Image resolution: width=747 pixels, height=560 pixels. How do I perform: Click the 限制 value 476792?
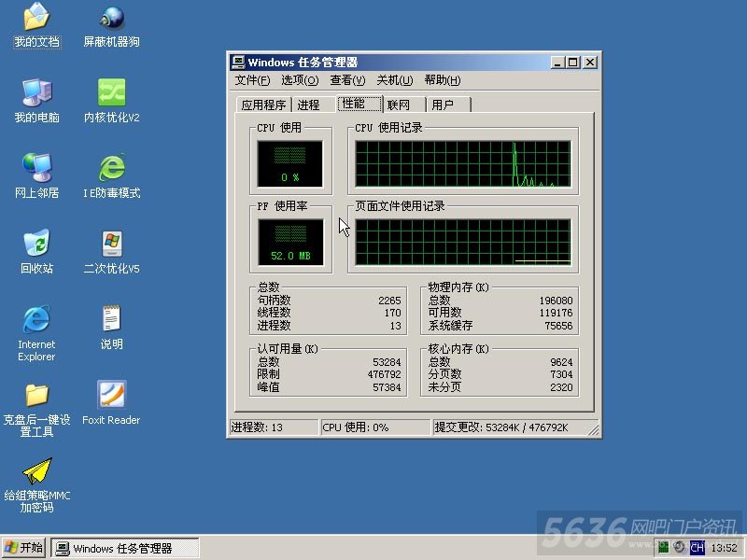click(x=384, y=374)
